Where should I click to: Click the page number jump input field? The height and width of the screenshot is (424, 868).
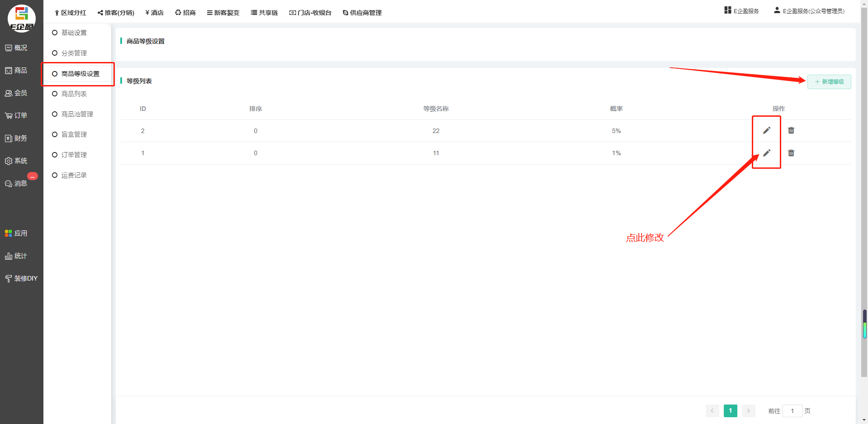point(792,411)
